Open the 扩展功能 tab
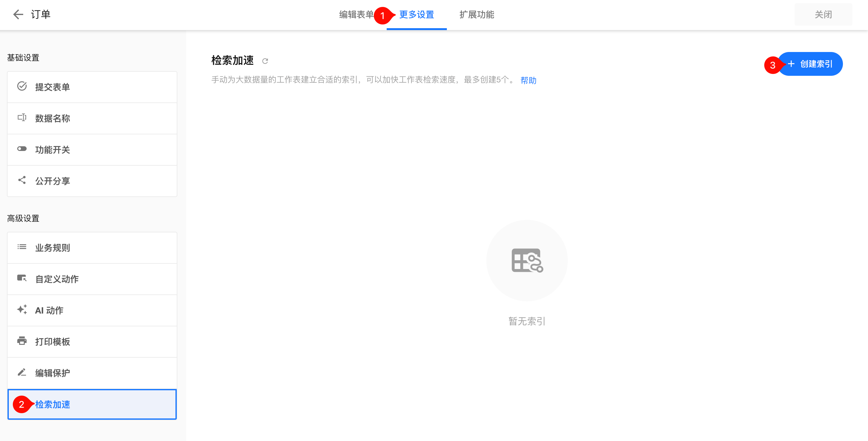 pos(476,15)
